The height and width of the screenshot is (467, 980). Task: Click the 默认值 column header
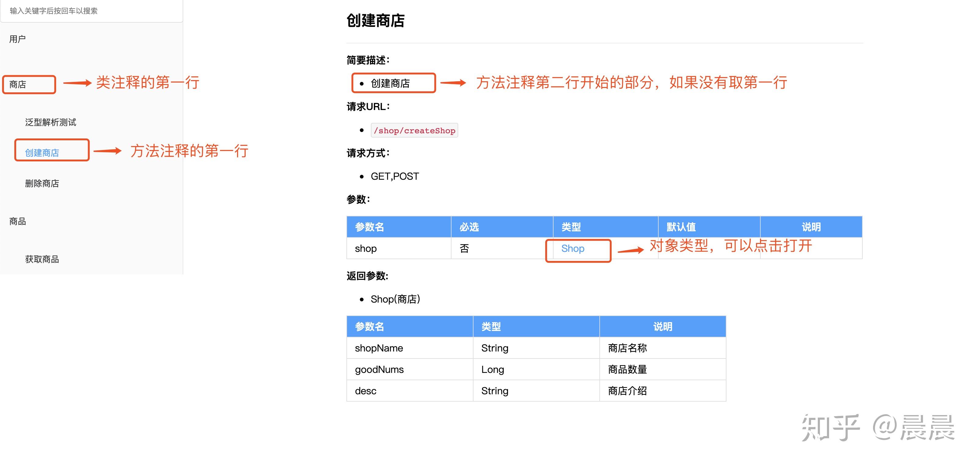681,227
